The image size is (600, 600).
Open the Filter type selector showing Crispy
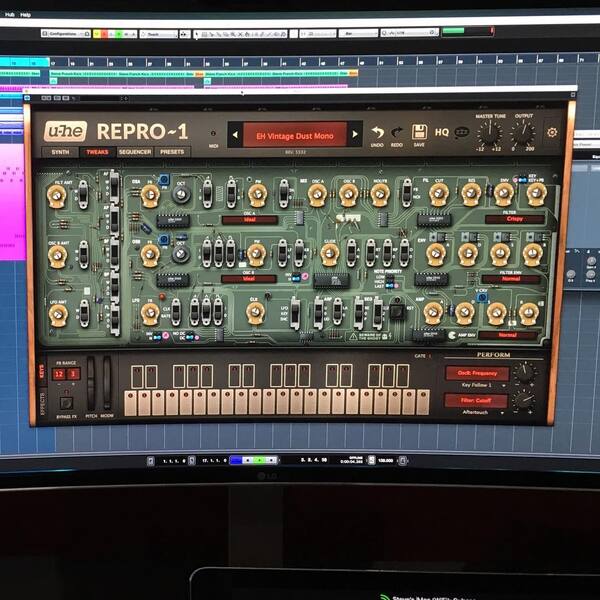(514, 219)
